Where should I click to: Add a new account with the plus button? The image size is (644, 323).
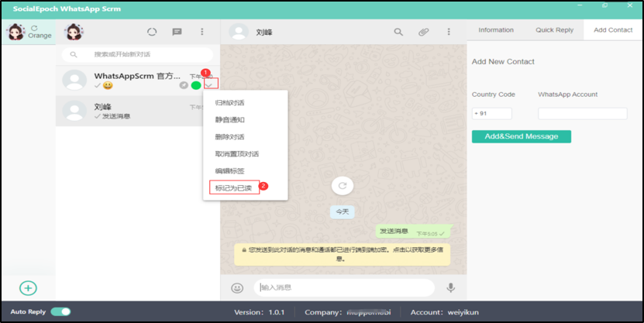pyautogui.click(x=28, y=288)
